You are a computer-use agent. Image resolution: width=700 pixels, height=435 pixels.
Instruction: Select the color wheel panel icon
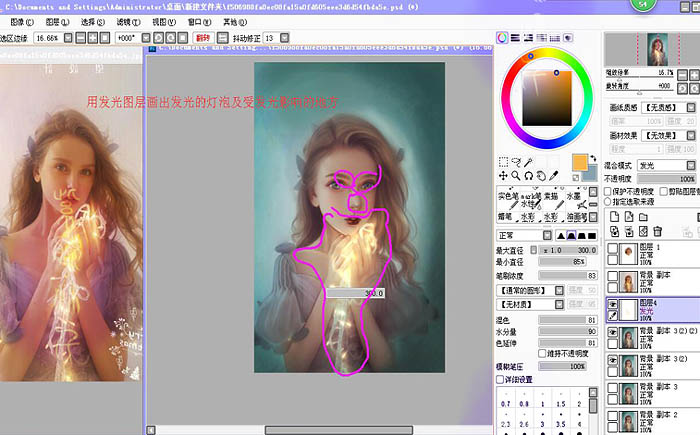coord(502,38)
